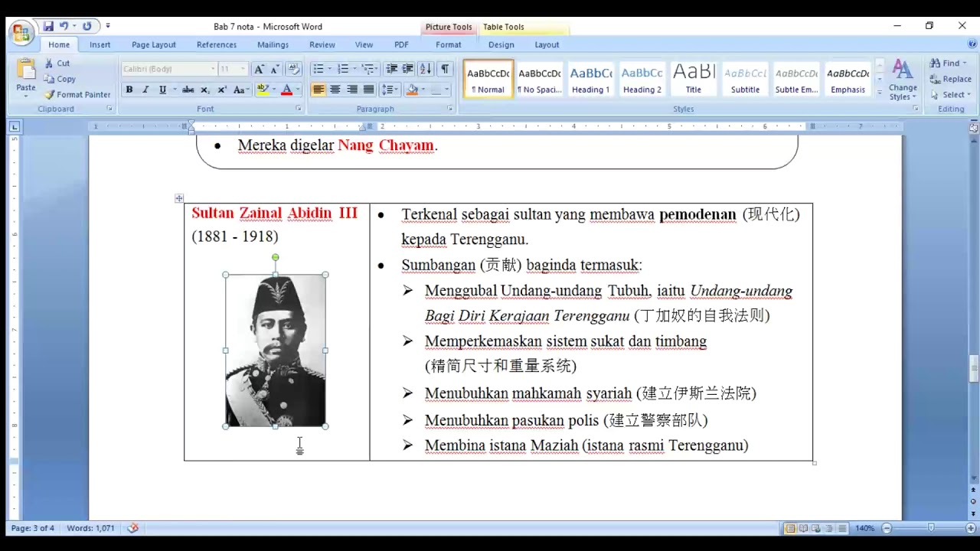980x551 pixels.
Task: Switch to the Page Layout tab
Action: pyautogui.click(x=153, y=44)
